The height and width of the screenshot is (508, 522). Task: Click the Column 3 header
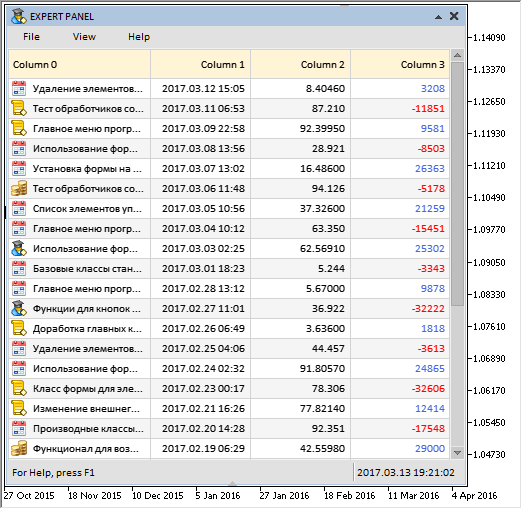click(x=400, y=64)
